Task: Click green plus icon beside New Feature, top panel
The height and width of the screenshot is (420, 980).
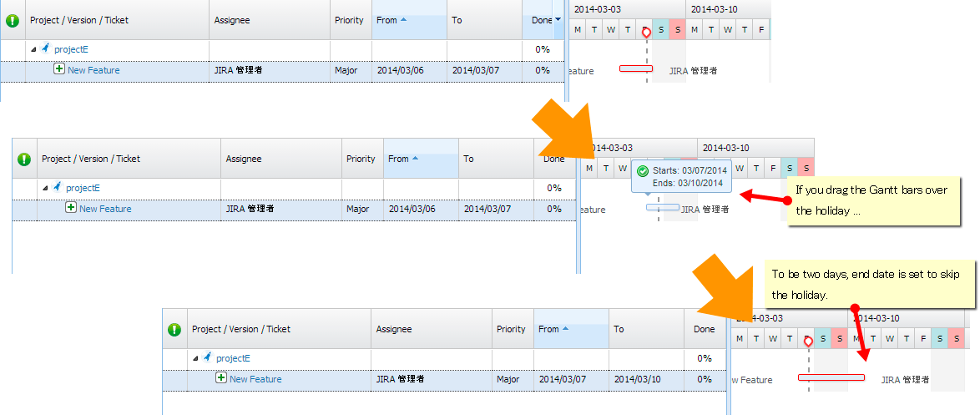Action: (59, 69)
